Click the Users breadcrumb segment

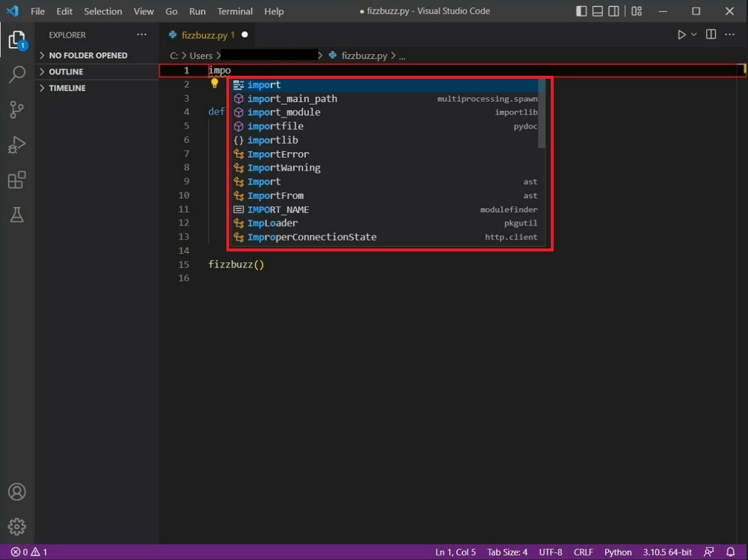pyautogui.click(x=201, y=55)
